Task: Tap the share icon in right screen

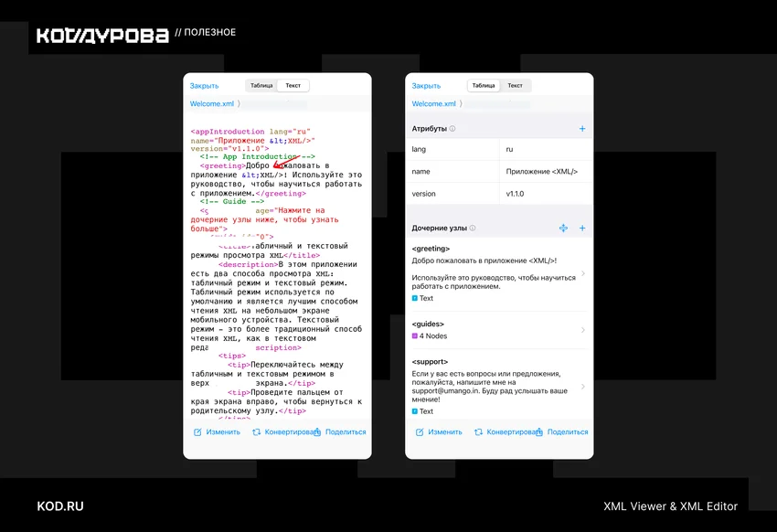Action: point(539,432)
